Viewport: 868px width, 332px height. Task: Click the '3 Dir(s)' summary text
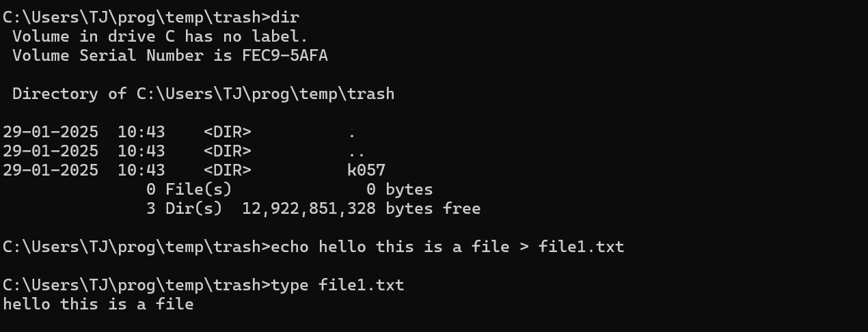[x=185, y=208]
